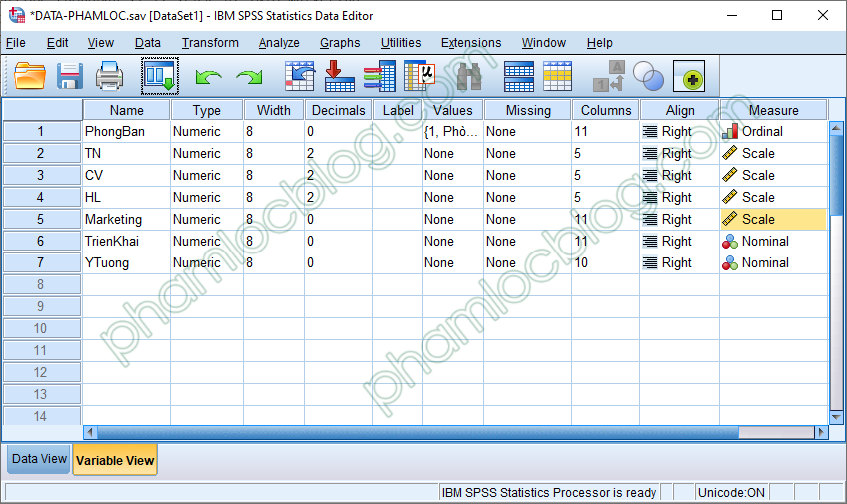Click the Open data document folder icon
This screenshot has width=847, height=504.
(x=30, y=76)
